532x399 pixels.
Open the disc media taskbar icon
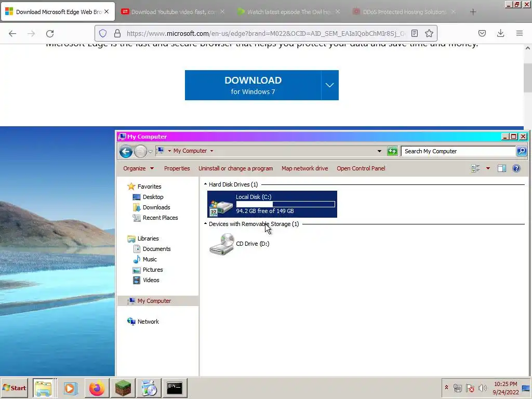[149, 388]
